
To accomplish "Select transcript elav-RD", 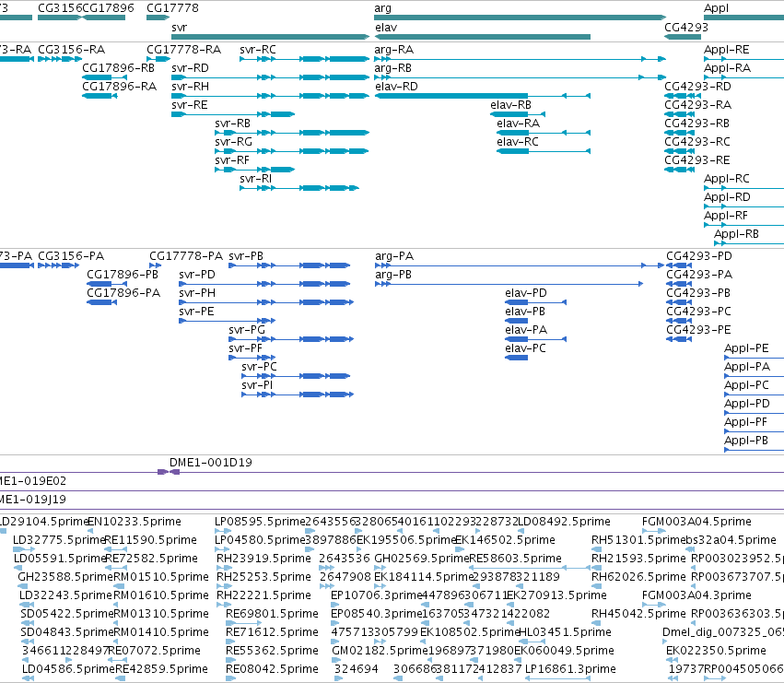I will pyautogui.click(x=483, y=96).
